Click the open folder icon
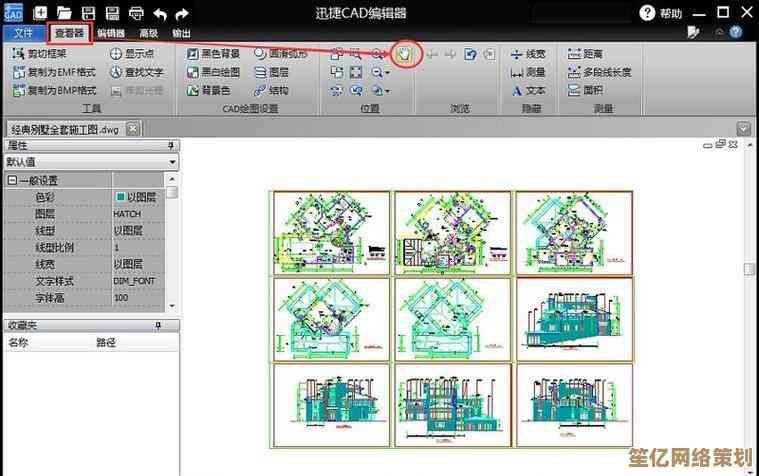 coord(64,13)
